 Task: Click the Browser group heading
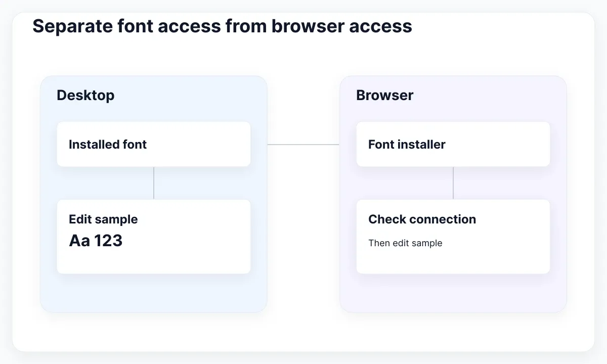[x=385, y=95]
